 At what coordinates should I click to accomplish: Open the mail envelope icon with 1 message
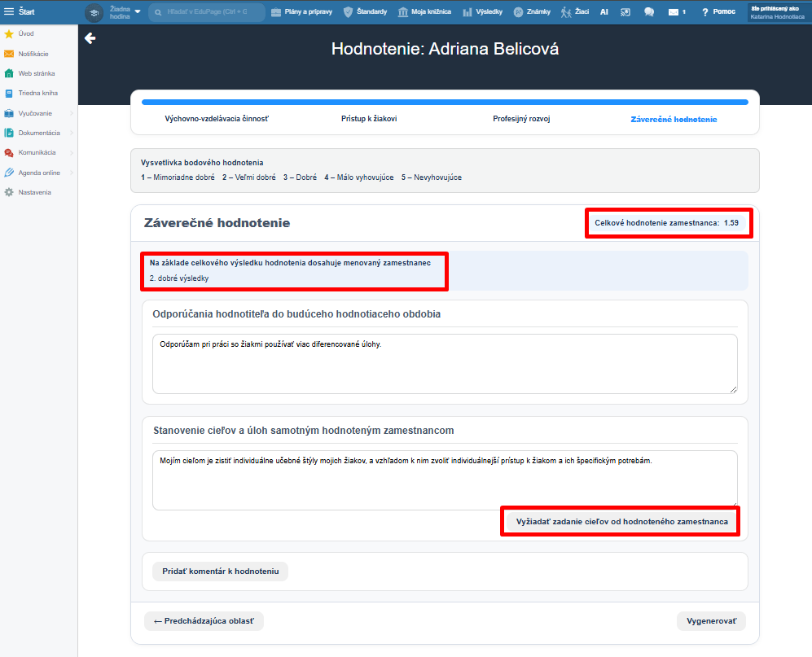[x=676, y=12]
